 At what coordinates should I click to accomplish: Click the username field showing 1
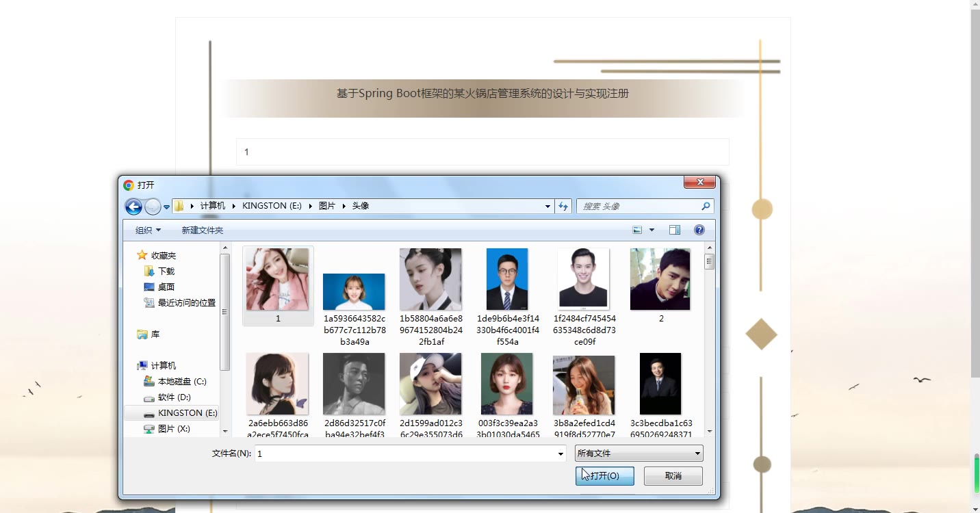(x=482, y=152)
